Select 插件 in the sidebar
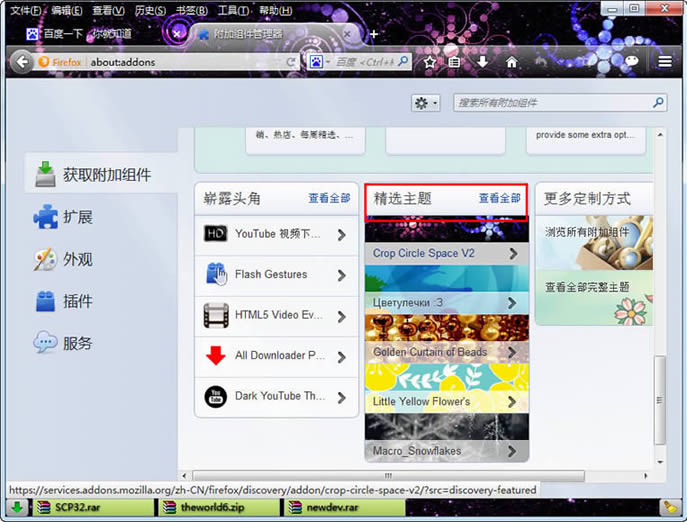 click(x=63, y=301)
